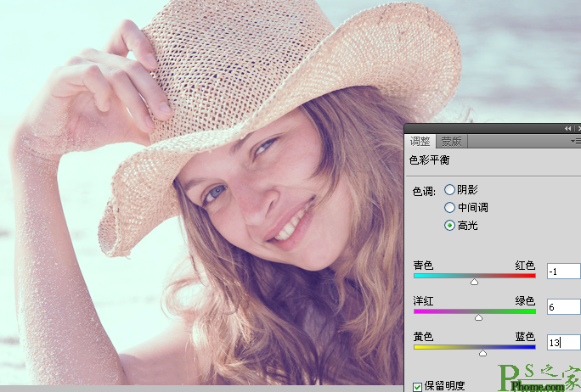Switch to the 蒙版 tab
The width and height of the screenshot is (581, 392).
click(x=451, y=141)
